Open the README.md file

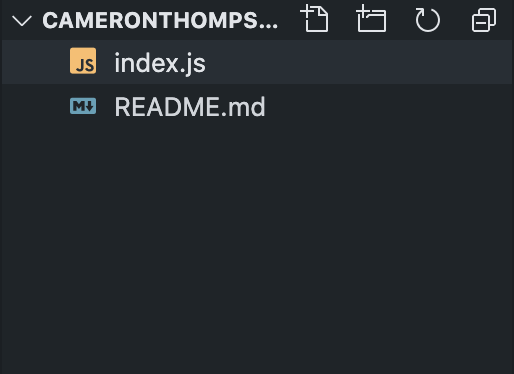pyautogui.click(x=190, y=107)
